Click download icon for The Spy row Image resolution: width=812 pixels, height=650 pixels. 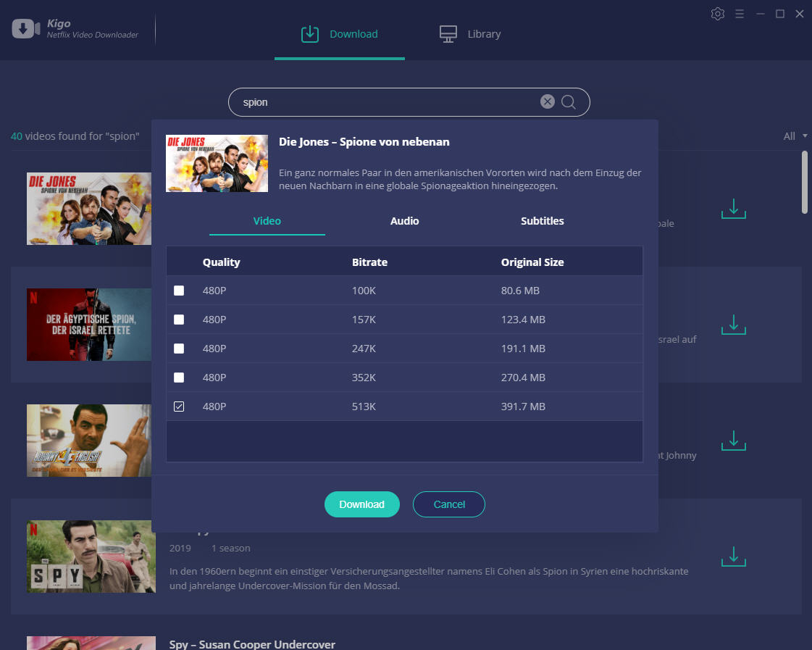[733, 557]
